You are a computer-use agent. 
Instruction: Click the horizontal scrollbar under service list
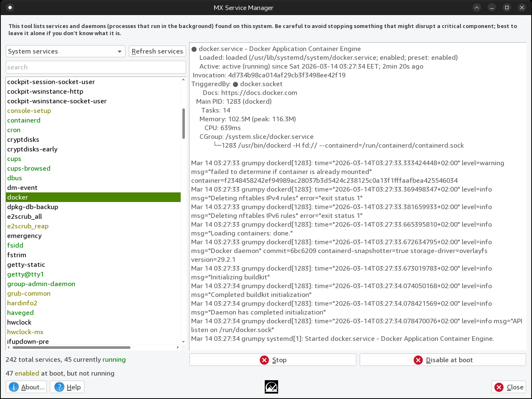coord(71,347)
